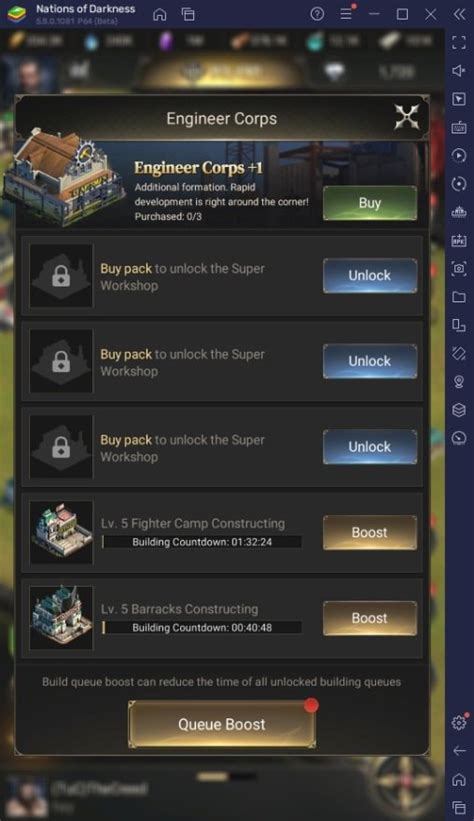This screenshot has width=474, height=821.
Task: Unlock the third Super Workshop slot
Action: coord(370,447)
